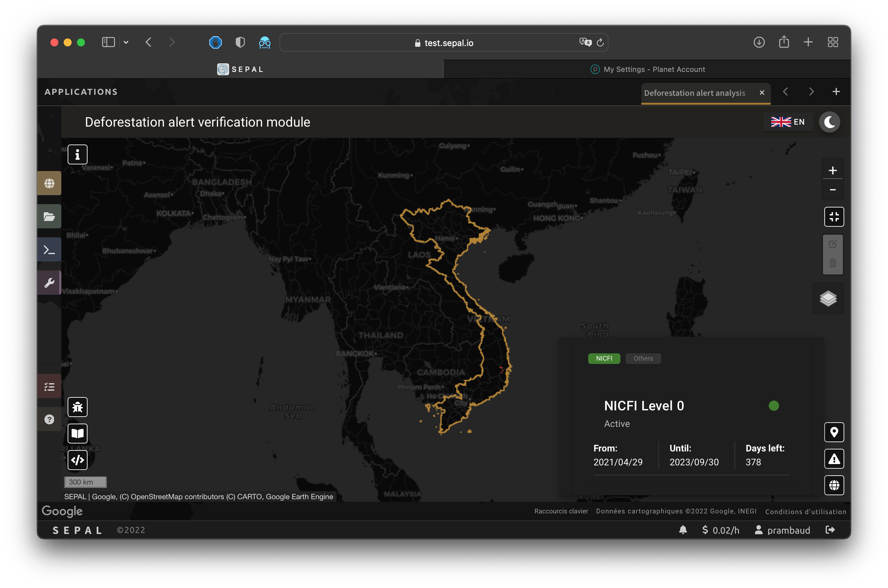
Task: Open the documentation book icon
Action: (x=77, y=434)
